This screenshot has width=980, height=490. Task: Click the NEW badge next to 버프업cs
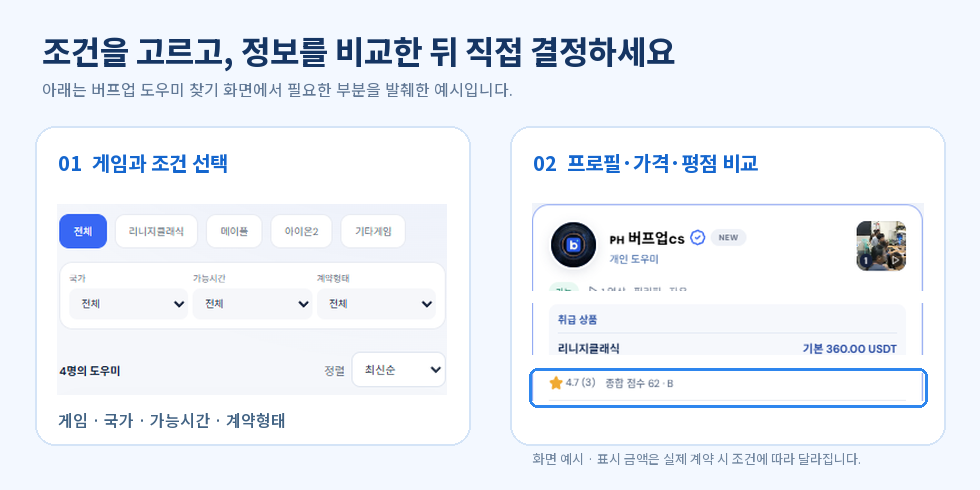728,238
